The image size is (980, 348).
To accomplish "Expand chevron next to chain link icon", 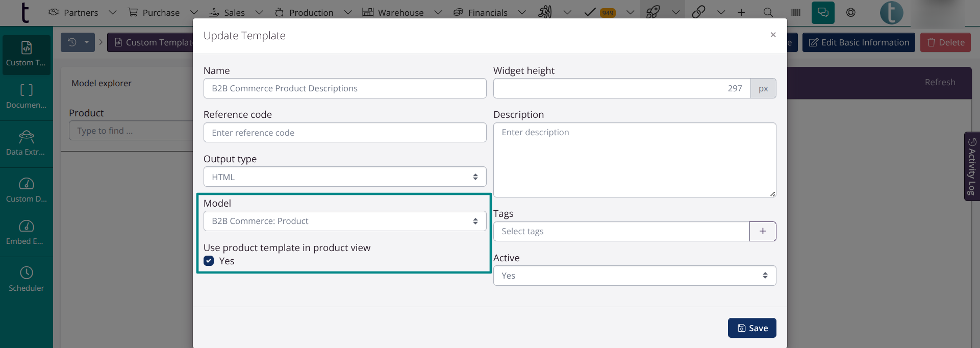I will pyautogui.click(x=721, y=12).
